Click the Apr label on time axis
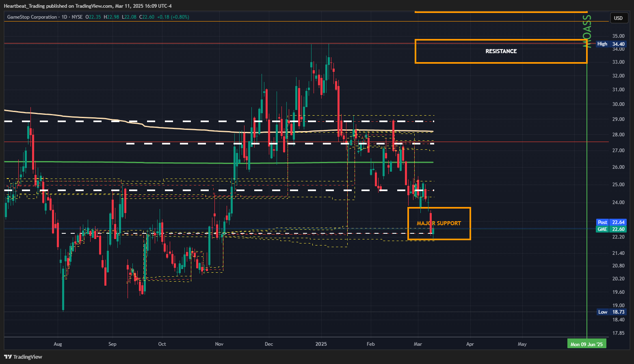This screenshot has height=364, width=634. coord(470,344)
